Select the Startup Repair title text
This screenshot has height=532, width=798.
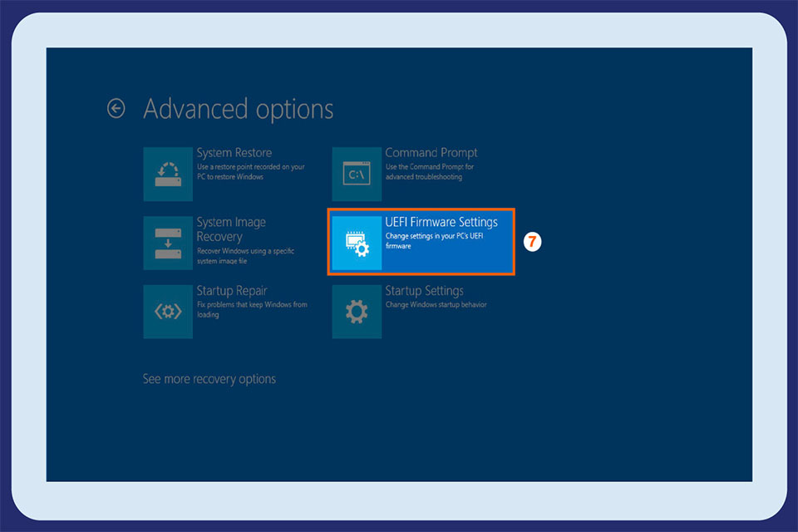[232, 291]
